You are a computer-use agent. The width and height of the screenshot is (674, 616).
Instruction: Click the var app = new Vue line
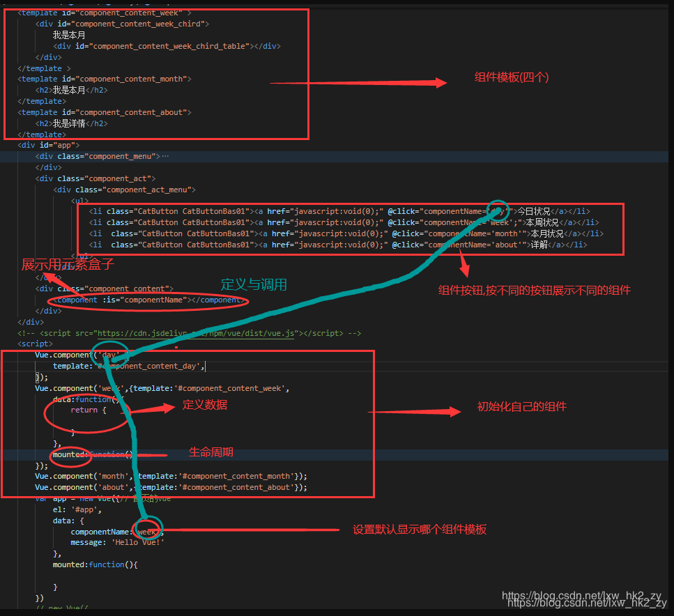[103, 499]
